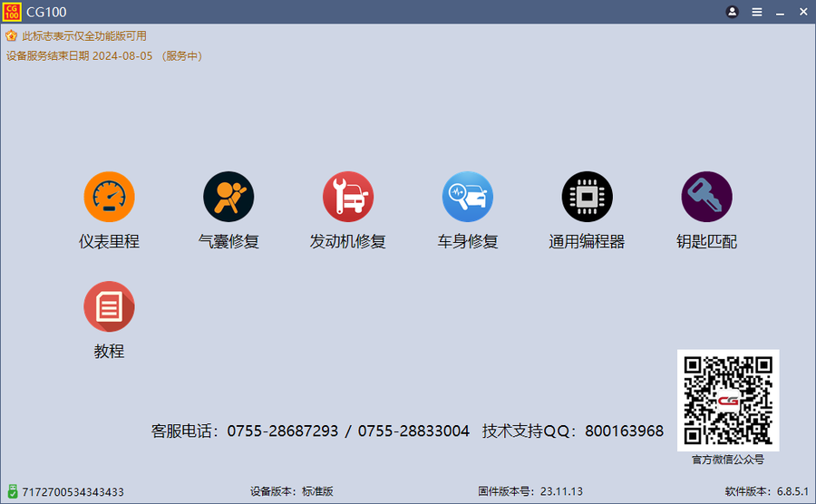Open the 通用编程器 chip programmer
This screenshot has width=816, height=504.
587,197
